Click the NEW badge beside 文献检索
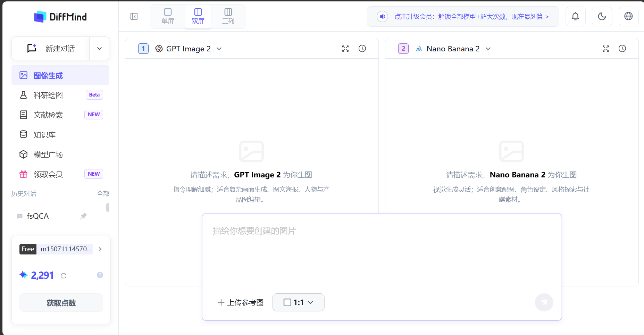644x335 pixels. [x=94, y=115]
